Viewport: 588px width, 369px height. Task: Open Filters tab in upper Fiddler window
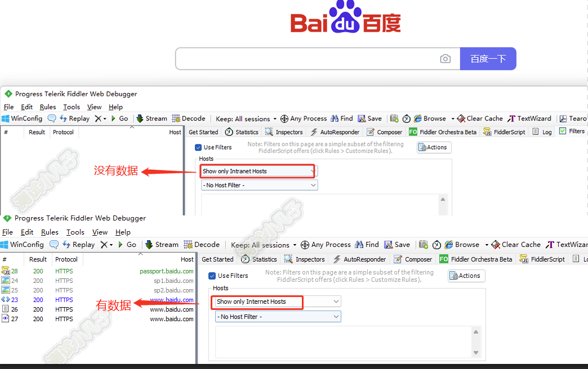(572, 131)
